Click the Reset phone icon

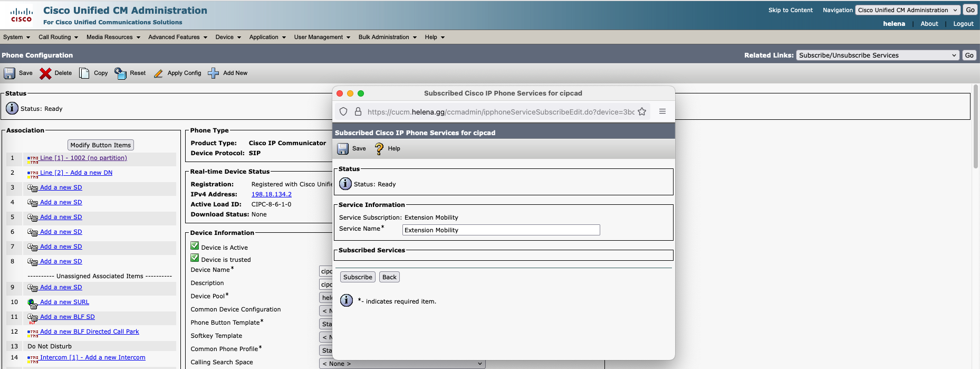point(120,73)
